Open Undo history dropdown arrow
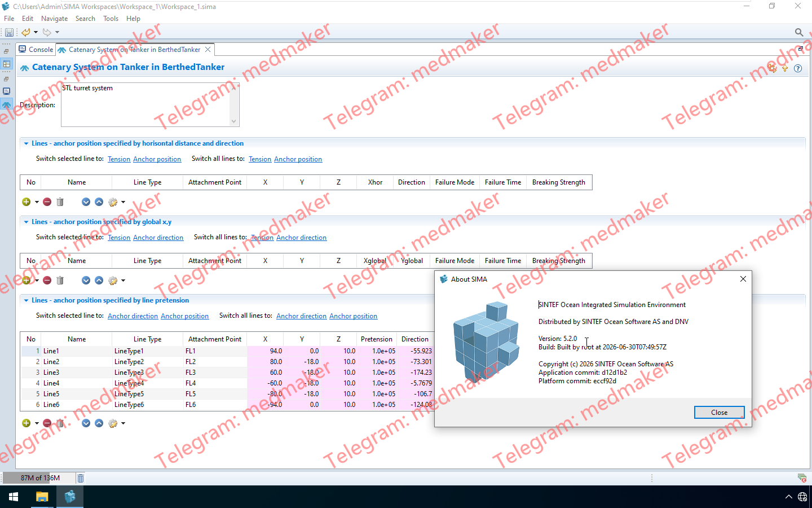The image size is (812, 508). 36,32
